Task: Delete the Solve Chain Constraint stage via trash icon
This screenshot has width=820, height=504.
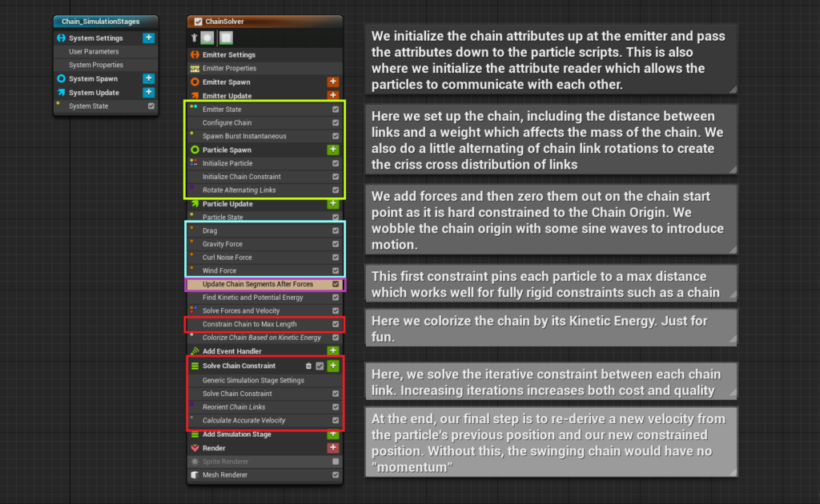Action: [x=308, y=366]
